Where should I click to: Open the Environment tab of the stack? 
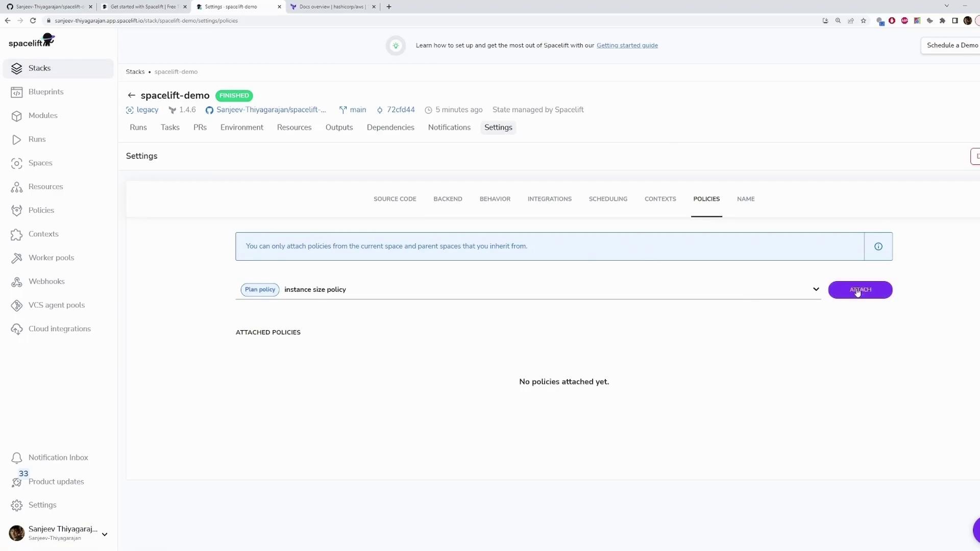(x=241, y=128)
